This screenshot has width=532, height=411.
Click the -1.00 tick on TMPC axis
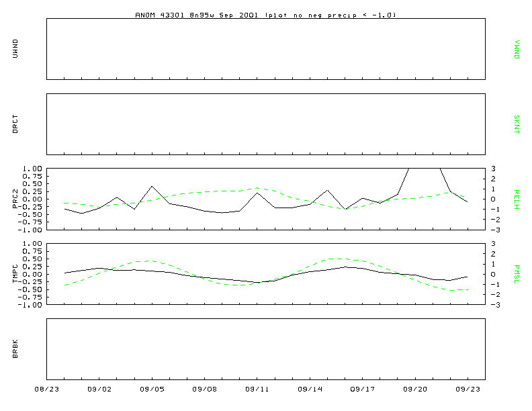click(x=30, y=305)
